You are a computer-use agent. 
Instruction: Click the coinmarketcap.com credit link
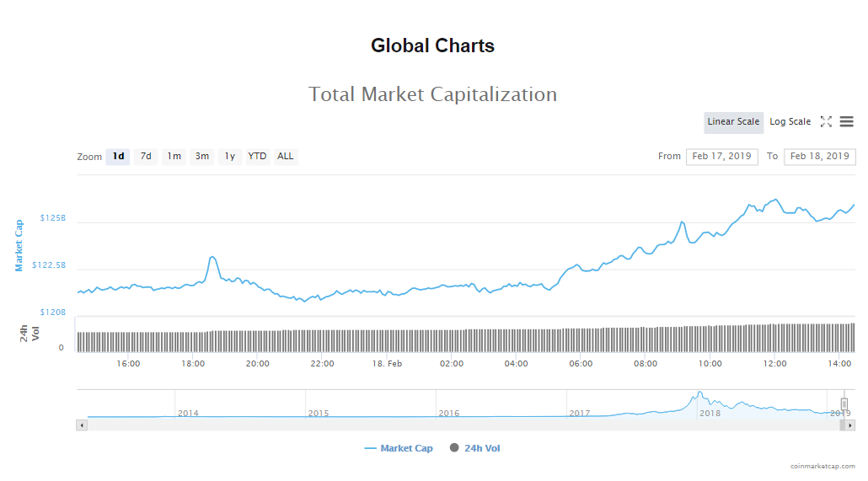[822, 466]
